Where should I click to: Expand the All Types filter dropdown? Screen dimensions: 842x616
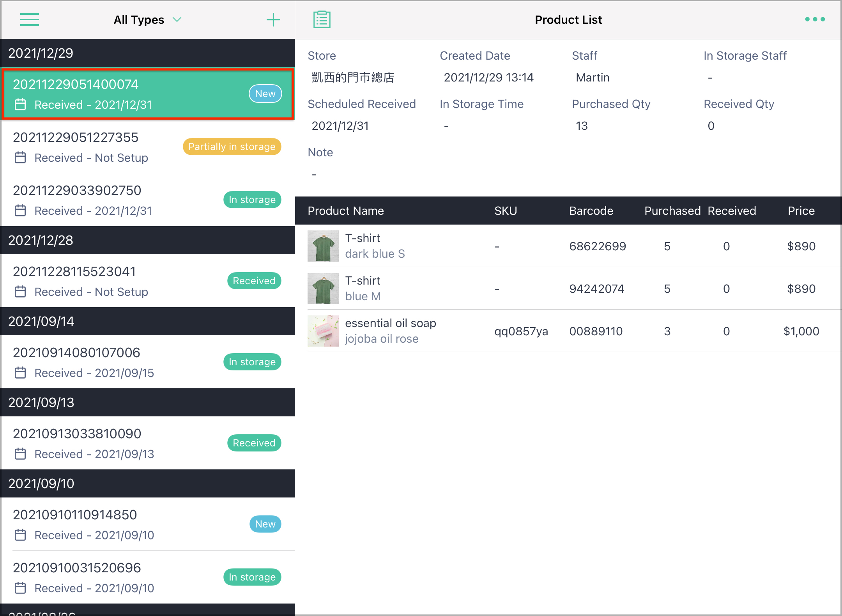point(147,19)
